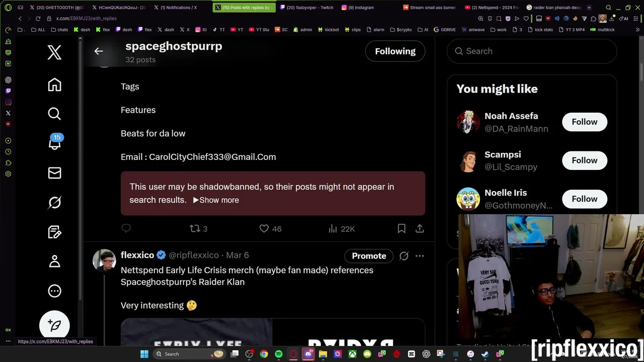The width and height of the screenshot is (644, 362).
Task: View analytics showing 22K views
Action: (342, 229)
